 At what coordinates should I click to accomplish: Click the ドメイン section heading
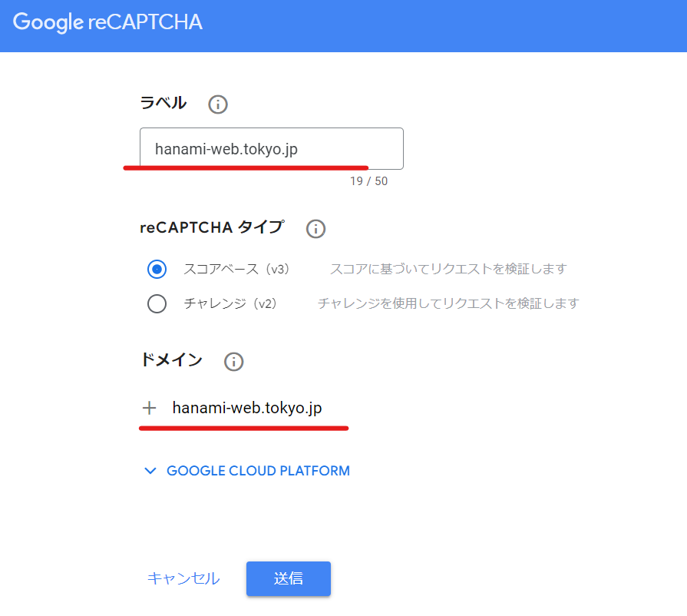171,359
